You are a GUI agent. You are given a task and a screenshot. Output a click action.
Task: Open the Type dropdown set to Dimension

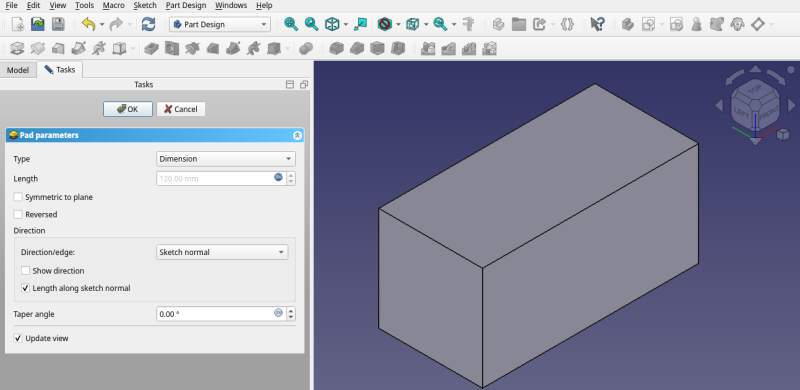226,159
